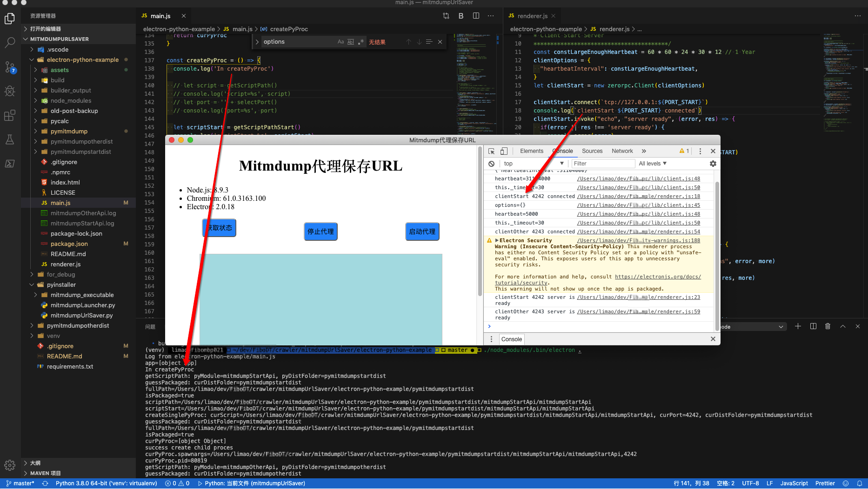Image resolution: width=868 pixels, height=489 pixels.
Task: Click the app window vertical scrollbar
Action: click(480, 222)
